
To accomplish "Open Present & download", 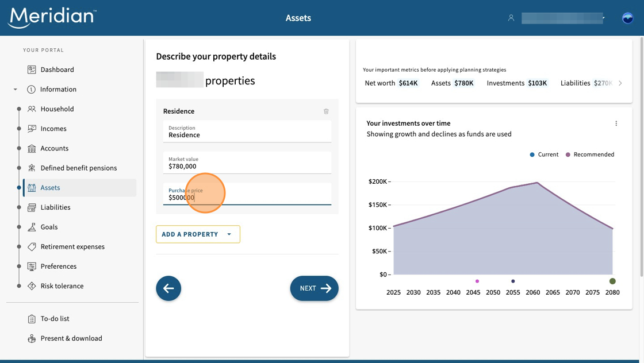I will [x=71, y=338].
